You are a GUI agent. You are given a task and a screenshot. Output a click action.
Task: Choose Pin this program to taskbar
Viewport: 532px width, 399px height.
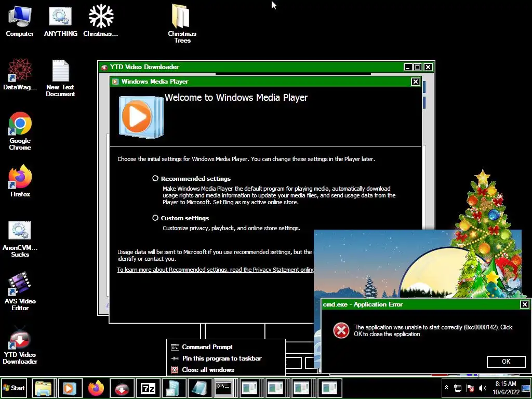pyautogui.click(x=226, y=358)
